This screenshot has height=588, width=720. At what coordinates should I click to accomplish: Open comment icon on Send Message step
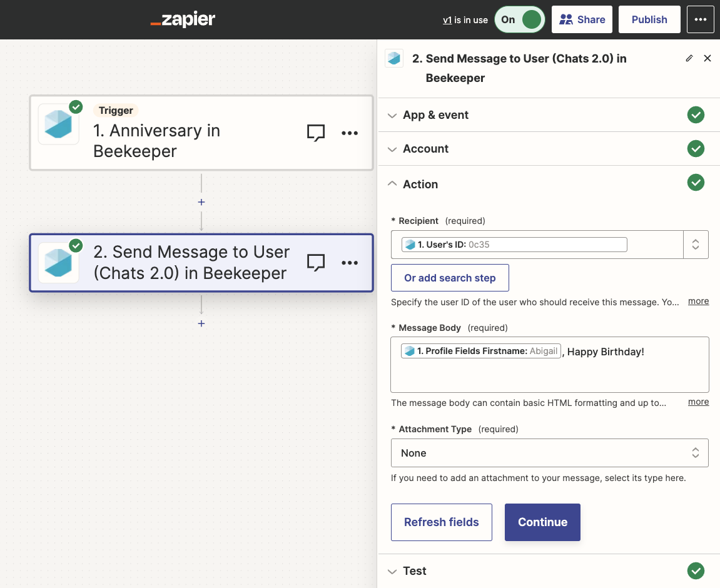tap(316, 263)
